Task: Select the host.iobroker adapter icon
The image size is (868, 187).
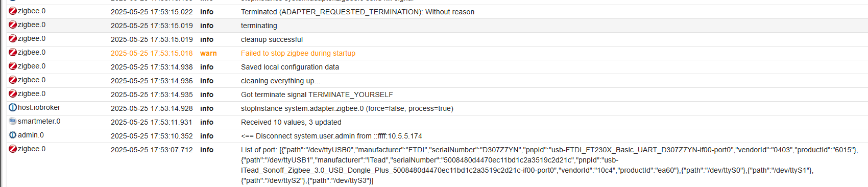Action: (x=13, y=107)
